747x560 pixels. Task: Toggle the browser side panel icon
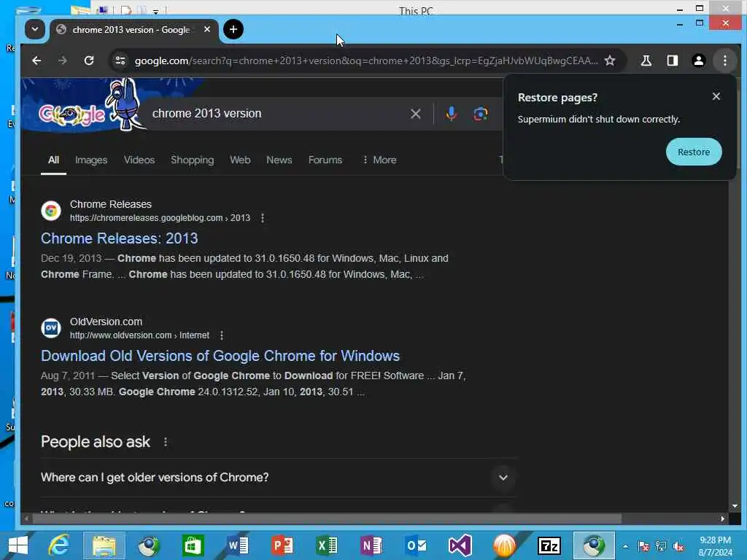coord(672,61)
